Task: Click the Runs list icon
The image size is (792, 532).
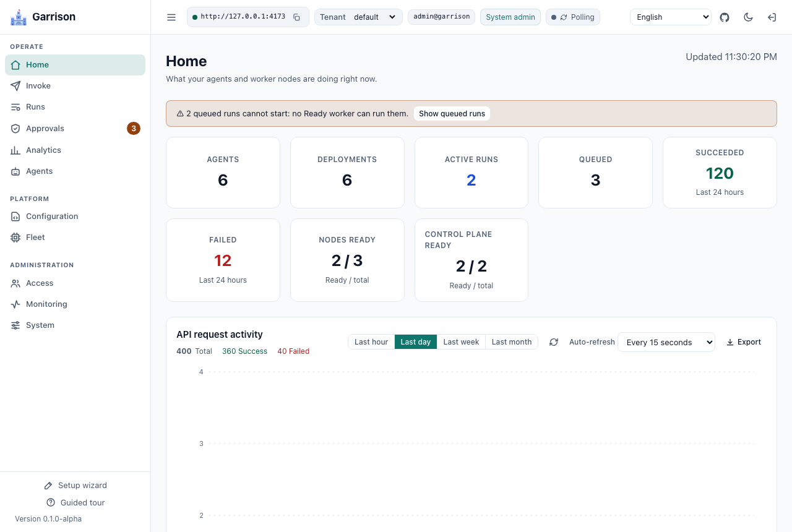Action: tap(15, 107)
